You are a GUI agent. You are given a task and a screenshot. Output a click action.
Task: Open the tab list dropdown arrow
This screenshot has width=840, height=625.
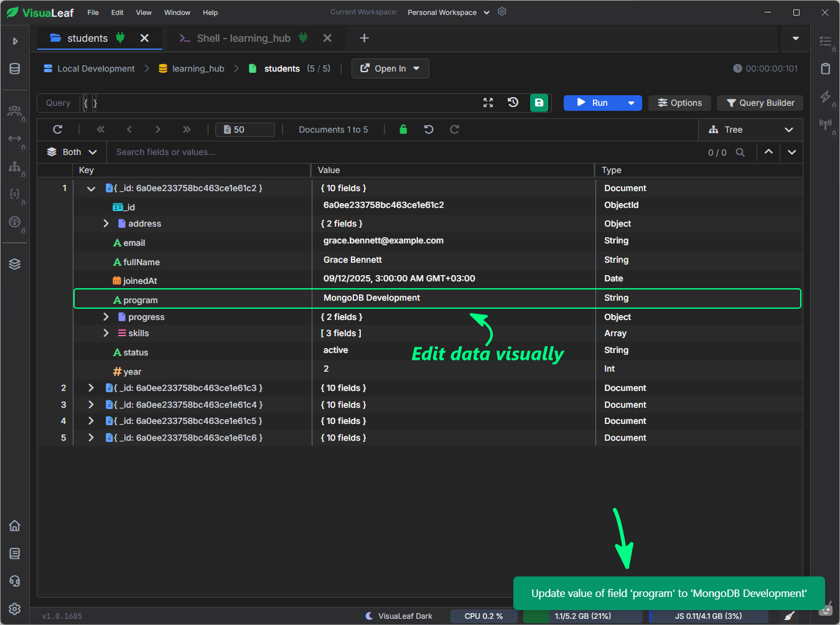pos(795,39)
